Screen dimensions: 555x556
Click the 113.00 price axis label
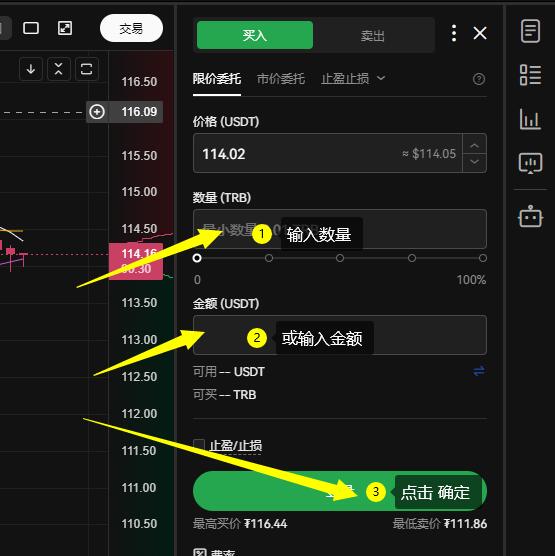tap(139, 340)
